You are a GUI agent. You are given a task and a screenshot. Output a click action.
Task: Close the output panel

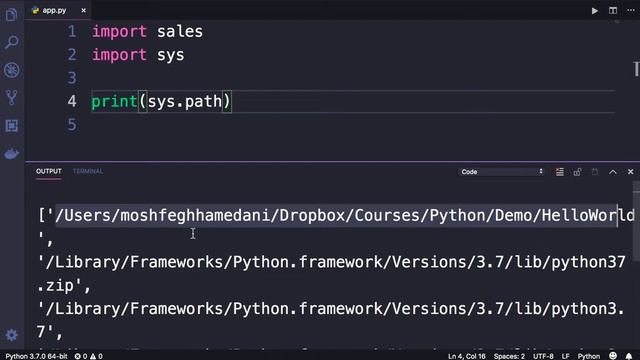point(630,172)
